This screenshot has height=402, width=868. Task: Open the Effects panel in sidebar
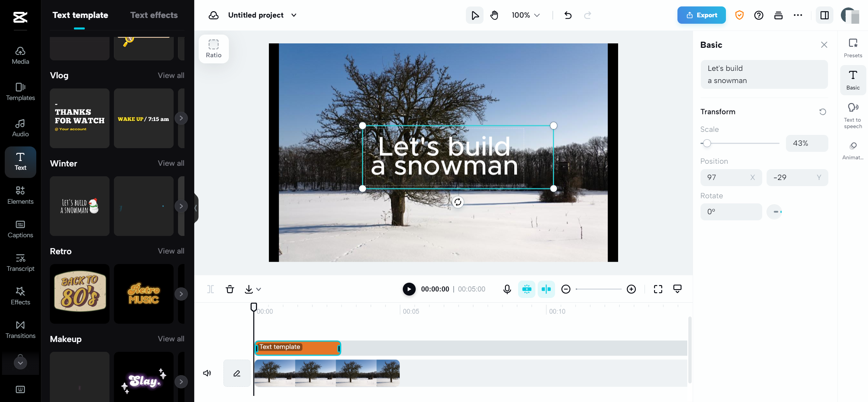(20, 296)
